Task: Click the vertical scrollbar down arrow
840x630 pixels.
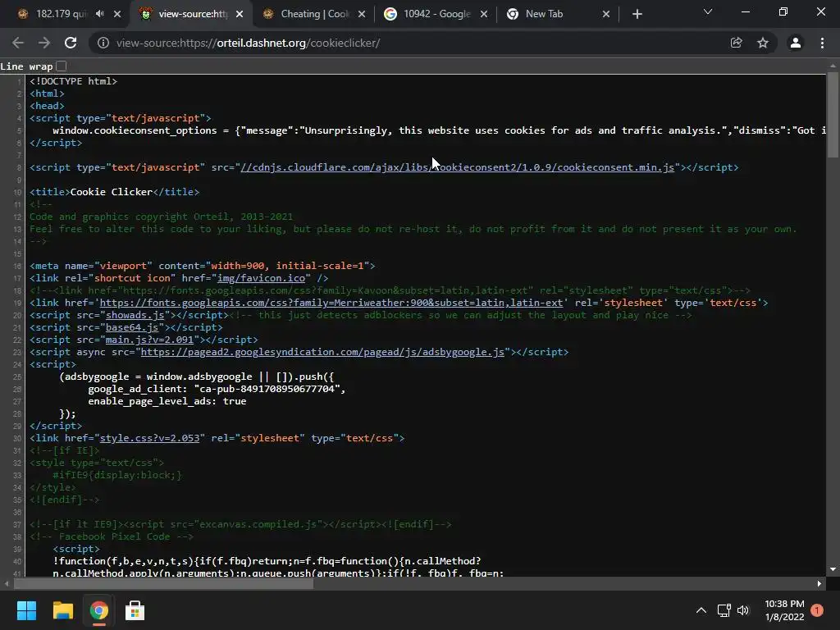Action: click(x=833, y=569)
